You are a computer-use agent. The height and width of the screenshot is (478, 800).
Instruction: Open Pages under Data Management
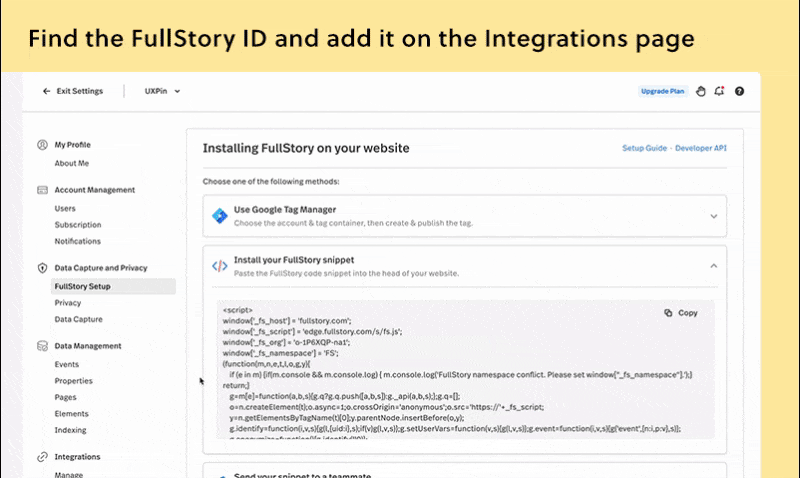tap(65, 397)
